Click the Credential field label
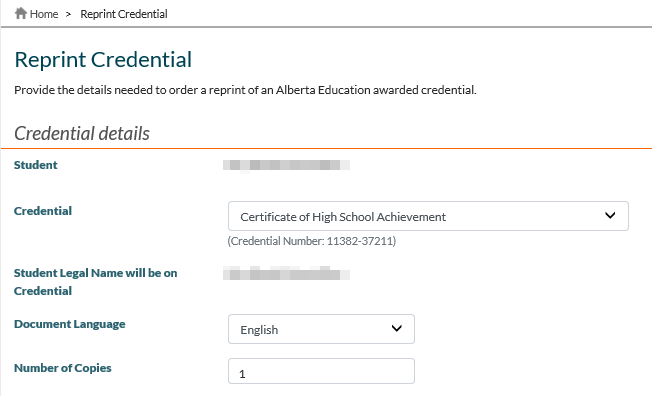This screenshot has height=406, width=652. (42, 211)
